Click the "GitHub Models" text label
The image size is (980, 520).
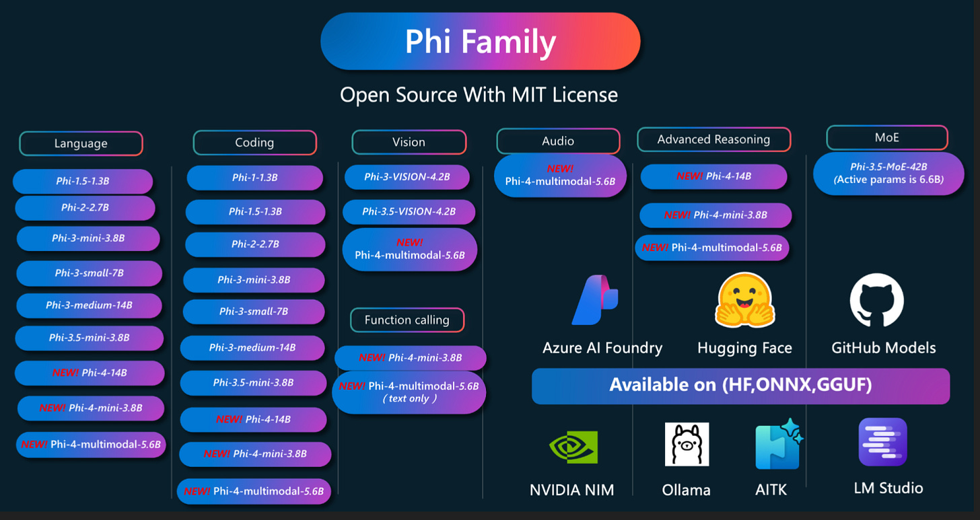[884, 348]
